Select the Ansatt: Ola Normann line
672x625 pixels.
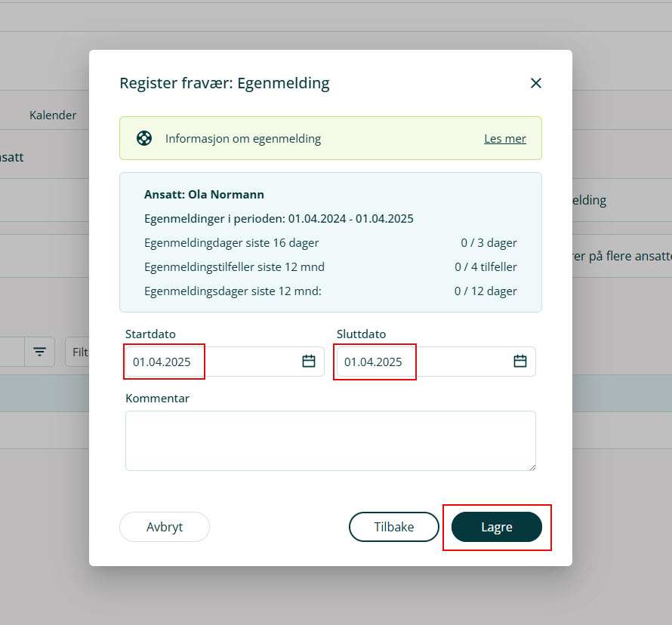pos(204,195)
